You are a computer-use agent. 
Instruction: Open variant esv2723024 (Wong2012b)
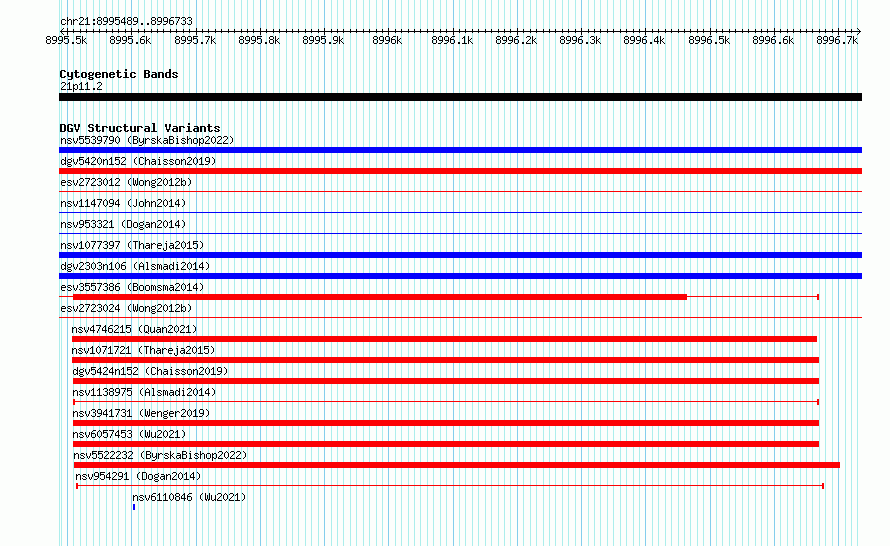click(x=126, y=308)
